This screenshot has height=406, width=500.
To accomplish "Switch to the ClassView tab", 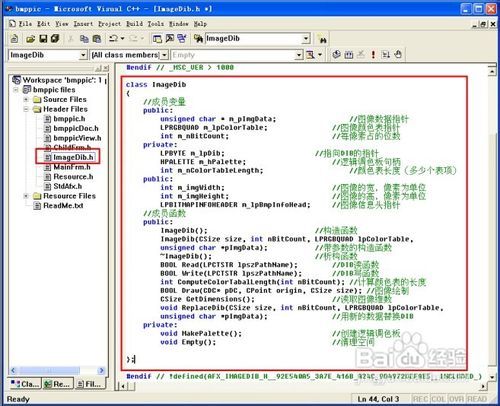I will (25, 384).
